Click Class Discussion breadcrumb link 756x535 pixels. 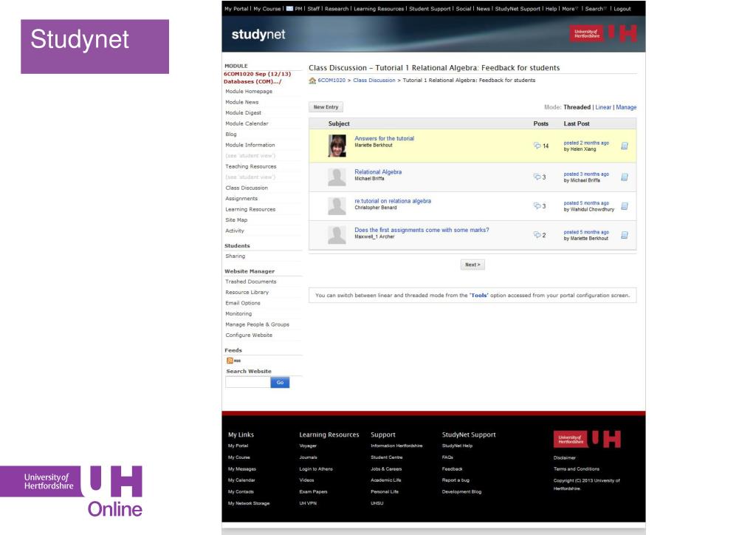374,81
